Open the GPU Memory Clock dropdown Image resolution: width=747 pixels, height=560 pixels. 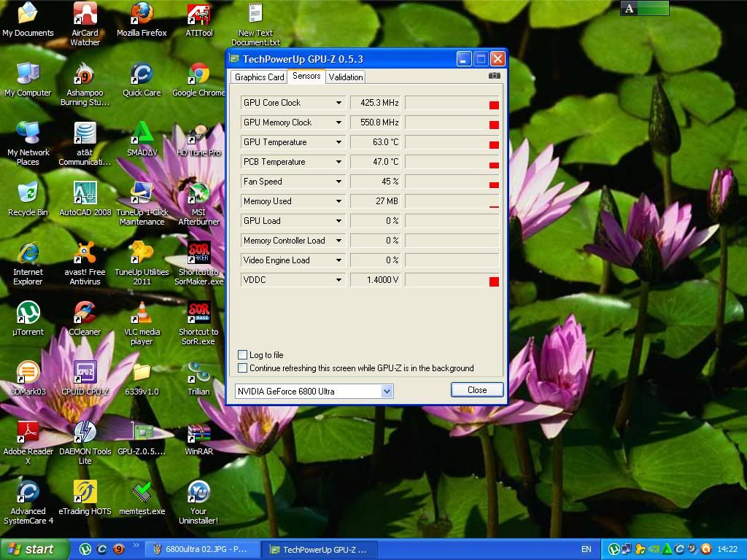[338, 122]
